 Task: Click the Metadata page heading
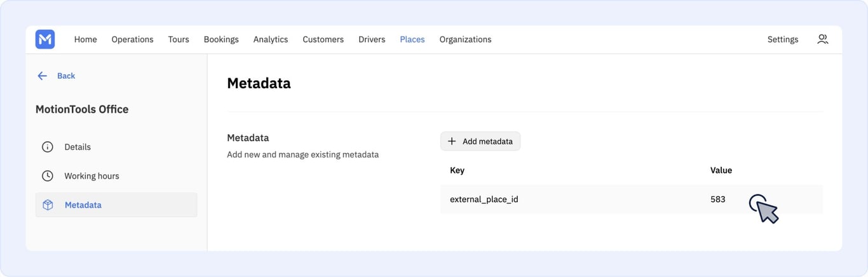259,83
